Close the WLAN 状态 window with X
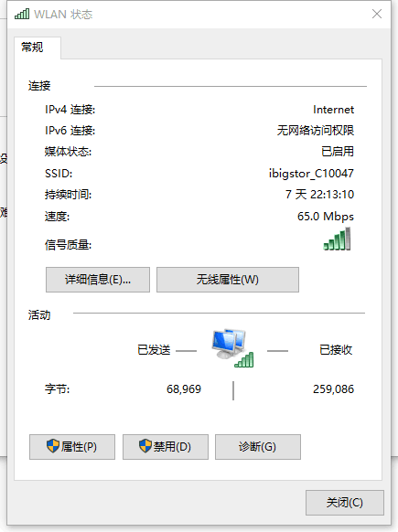Screen dimensions: 398x532 [x=377, y=14]
